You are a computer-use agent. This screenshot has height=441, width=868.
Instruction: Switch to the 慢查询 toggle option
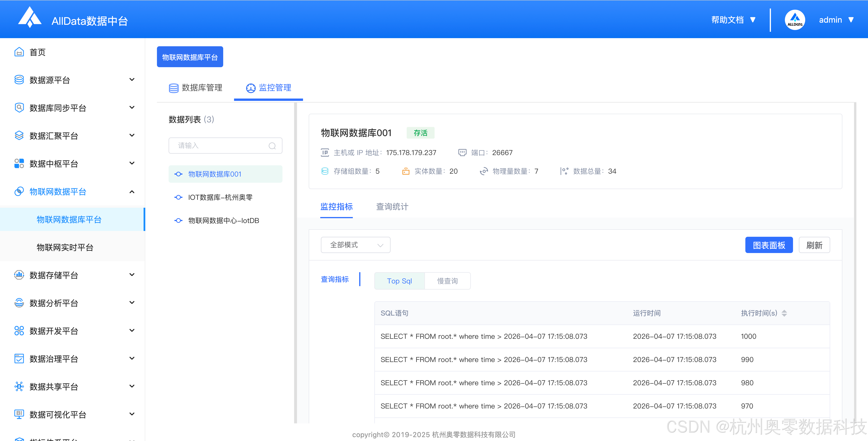[x=447, y=281]
